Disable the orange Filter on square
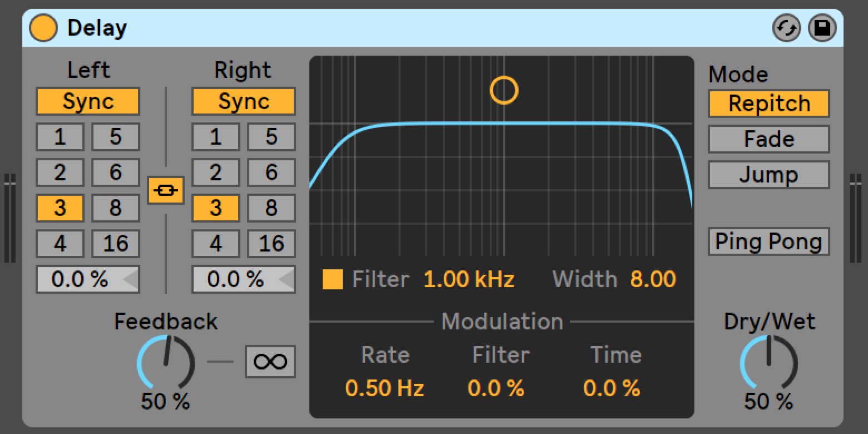The image size is (868, 434). (x=333, y=279)
